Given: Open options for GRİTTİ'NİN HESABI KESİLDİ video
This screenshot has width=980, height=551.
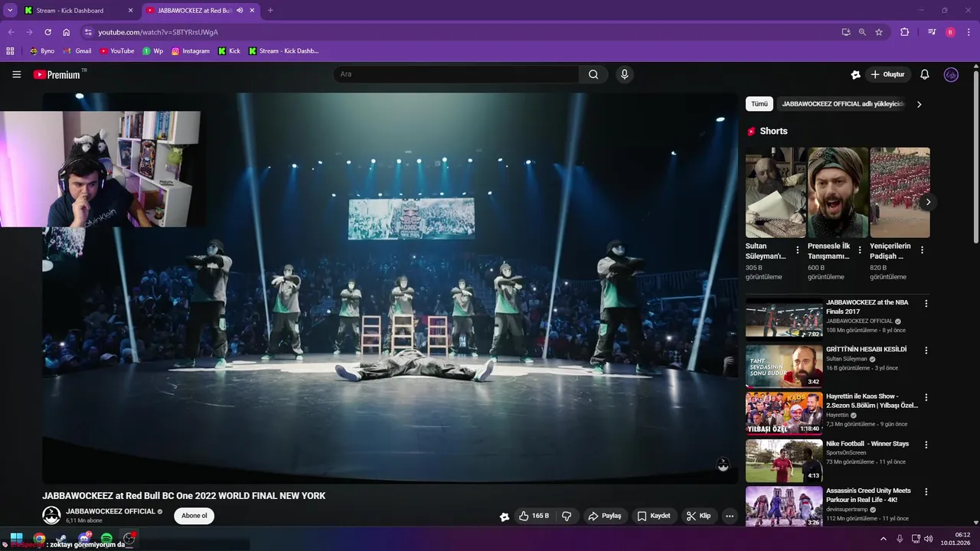Looking at the screenshot, I should 926,350.
